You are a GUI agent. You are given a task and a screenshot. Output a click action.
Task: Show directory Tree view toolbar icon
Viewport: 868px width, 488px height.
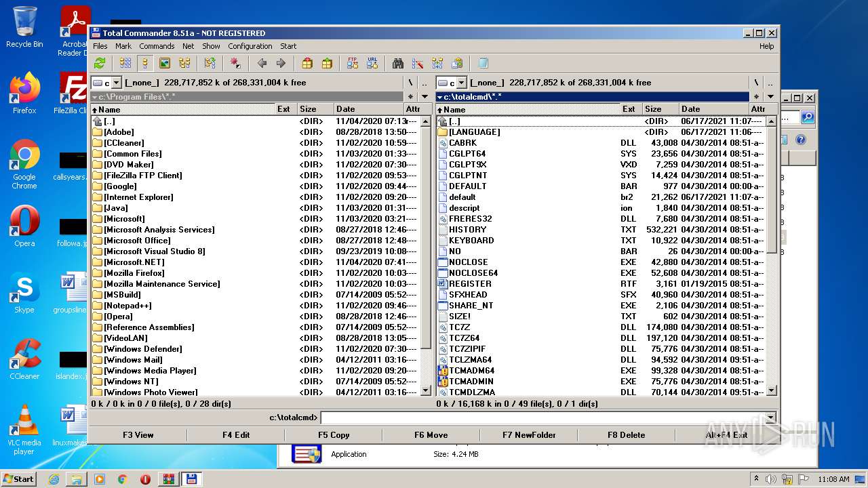click(x=184, y=63)
